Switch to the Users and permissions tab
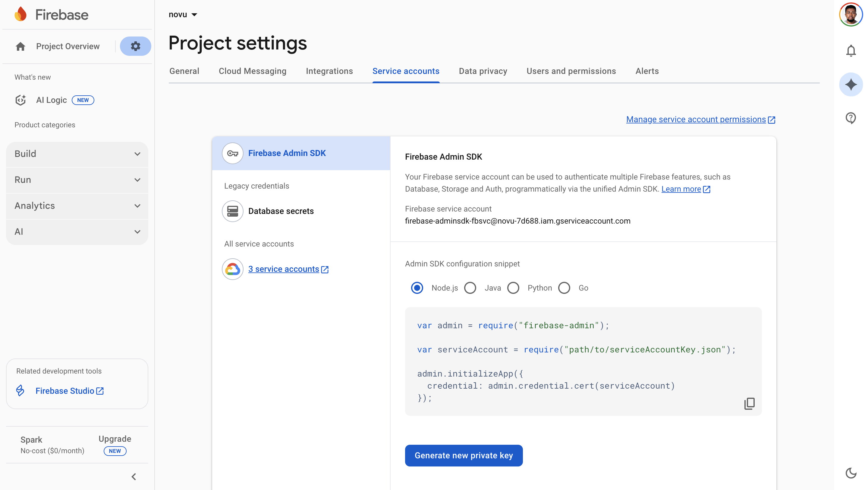This screenshot has height=490, width=868. pos(571,71)
